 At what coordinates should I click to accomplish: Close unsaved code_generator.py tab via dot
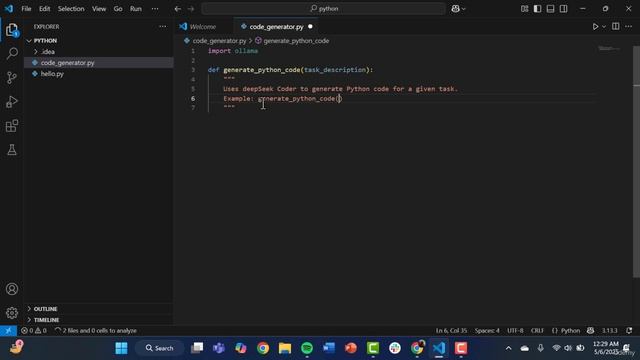pyautogui.click(x=310, y=27)
